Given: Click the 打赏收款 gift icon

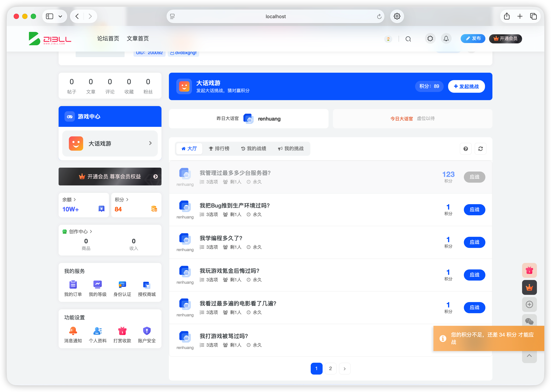Looking at the screenshot, I should (x=122, y=331).
